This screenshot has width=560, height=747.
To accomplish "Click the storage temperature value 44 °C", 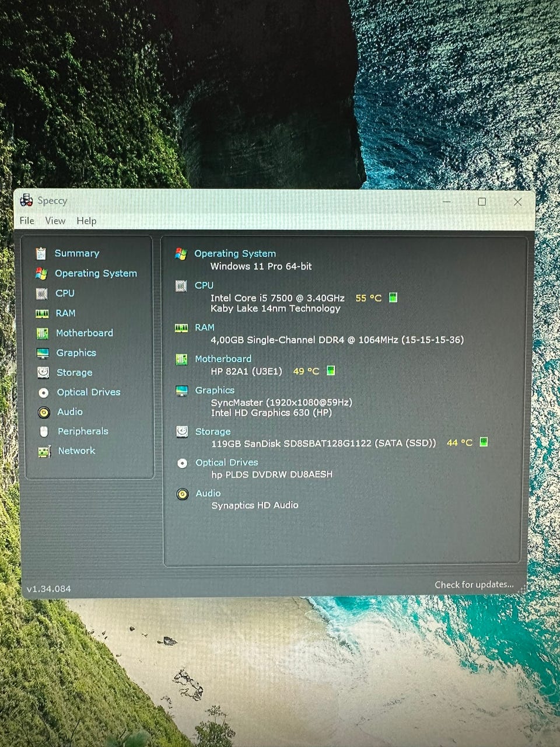I will coord(460,442).
